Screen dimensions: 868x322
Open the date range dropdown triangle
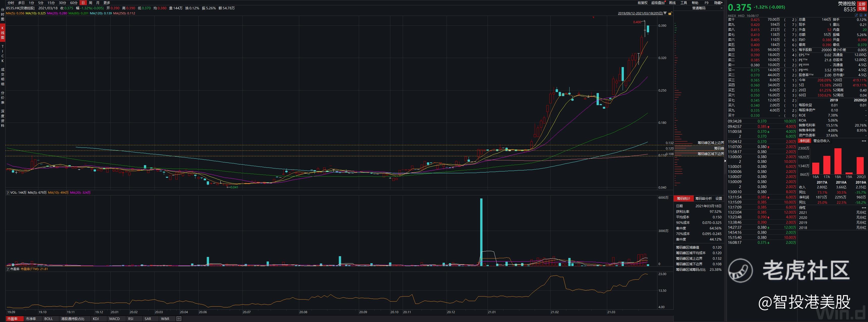(665, 13)
